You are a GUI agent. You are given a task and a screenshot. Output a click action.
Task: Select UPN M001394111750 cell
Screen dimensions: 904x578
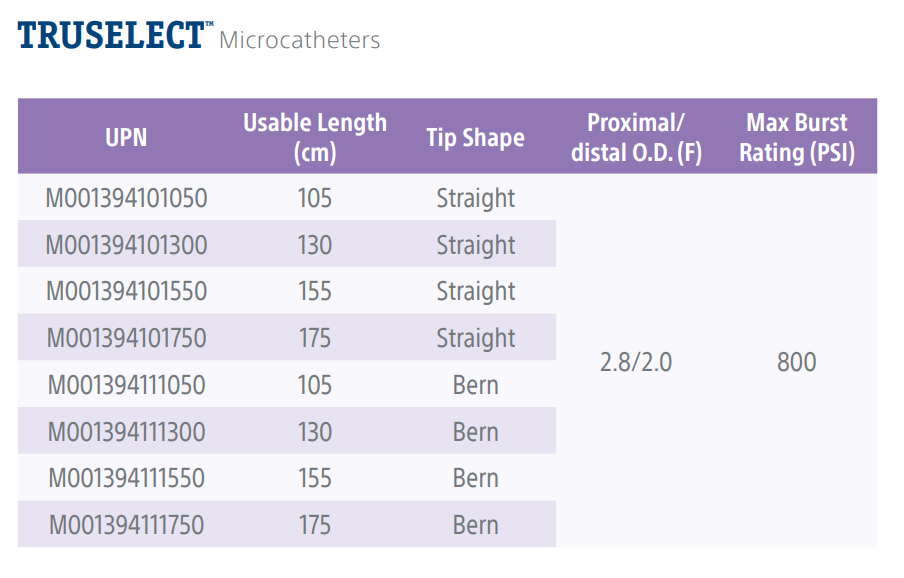pyautogui.click(x=126, y=525)
